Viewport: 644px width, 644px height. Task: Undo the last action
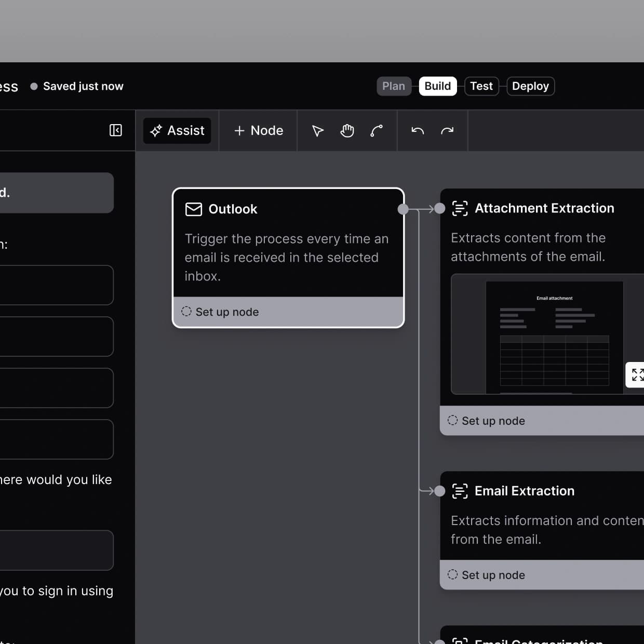[418, 131]
